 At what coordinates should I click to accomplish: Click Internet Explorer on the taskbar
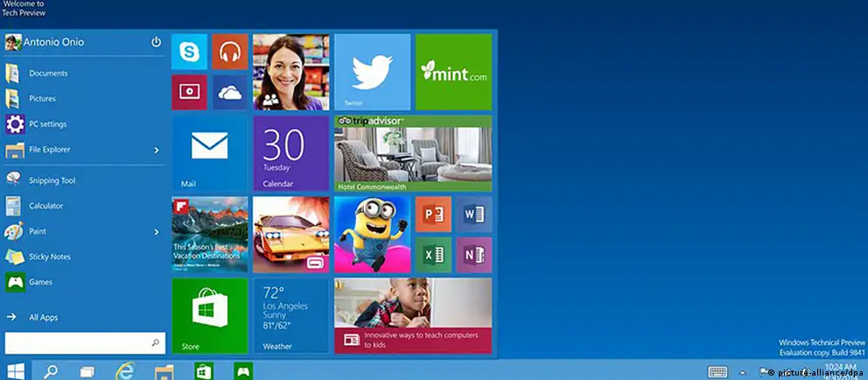click(123, 370)
